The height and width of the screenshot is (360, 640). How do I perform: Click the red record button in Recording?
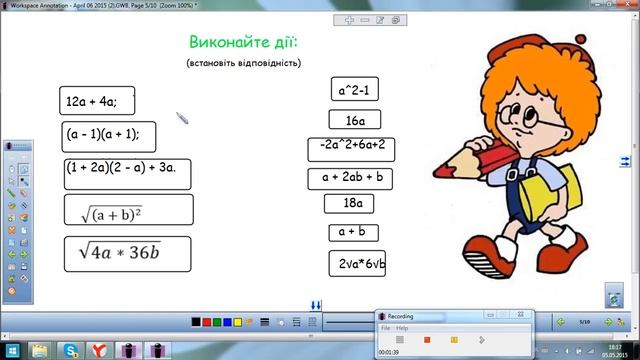coord(427,340)
